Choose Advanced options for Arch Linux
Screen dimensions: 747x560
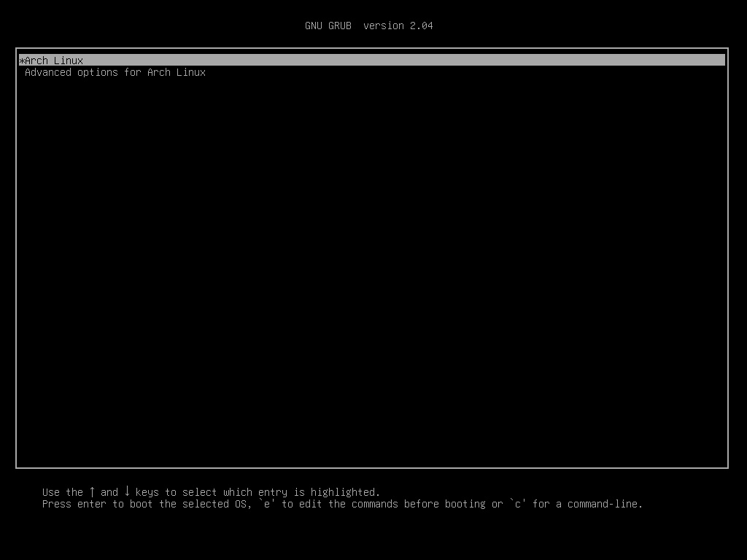(115, 72)
